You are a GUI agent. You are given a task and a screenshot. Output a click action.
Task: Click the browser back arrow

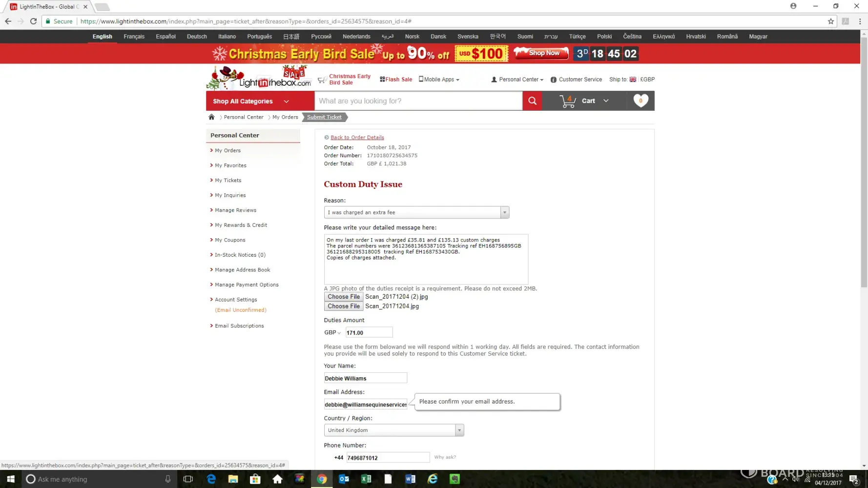pos(8,21)
